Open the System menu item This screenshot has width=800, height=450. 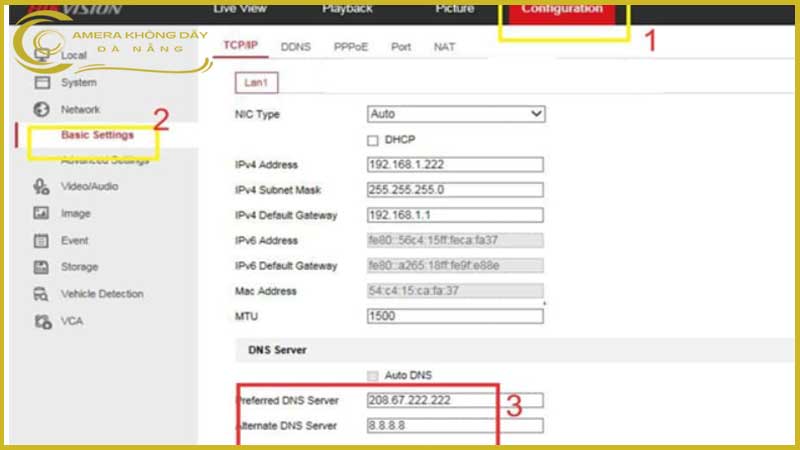tap(79, 83)
